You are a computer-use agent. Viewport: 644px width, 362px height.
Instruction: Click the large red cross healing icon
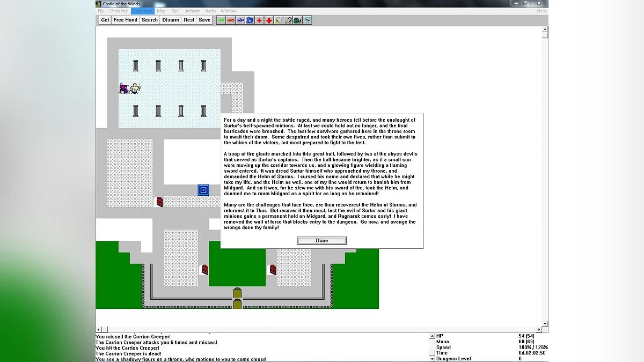coord(269,20)
